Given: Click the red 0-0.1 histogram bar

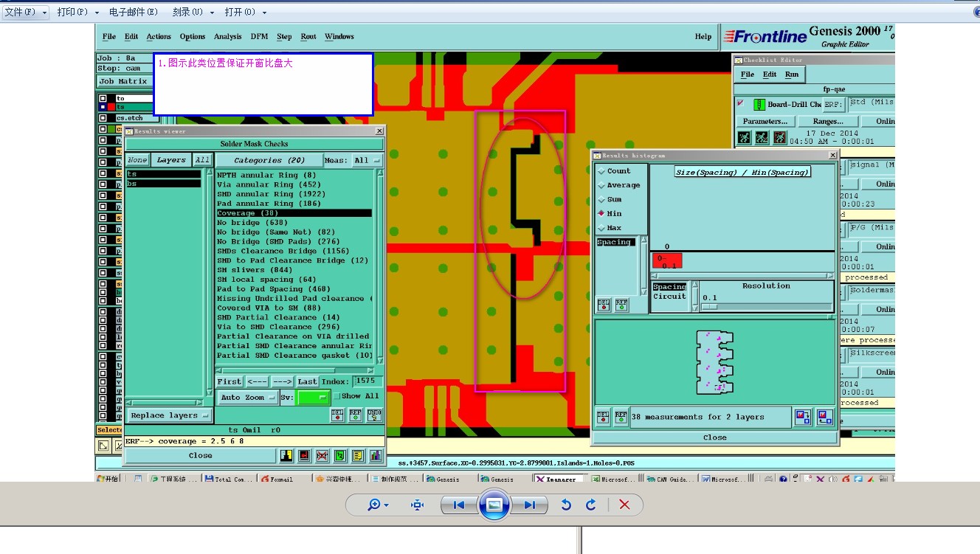Looking at the screenshot, I should 667,261.
